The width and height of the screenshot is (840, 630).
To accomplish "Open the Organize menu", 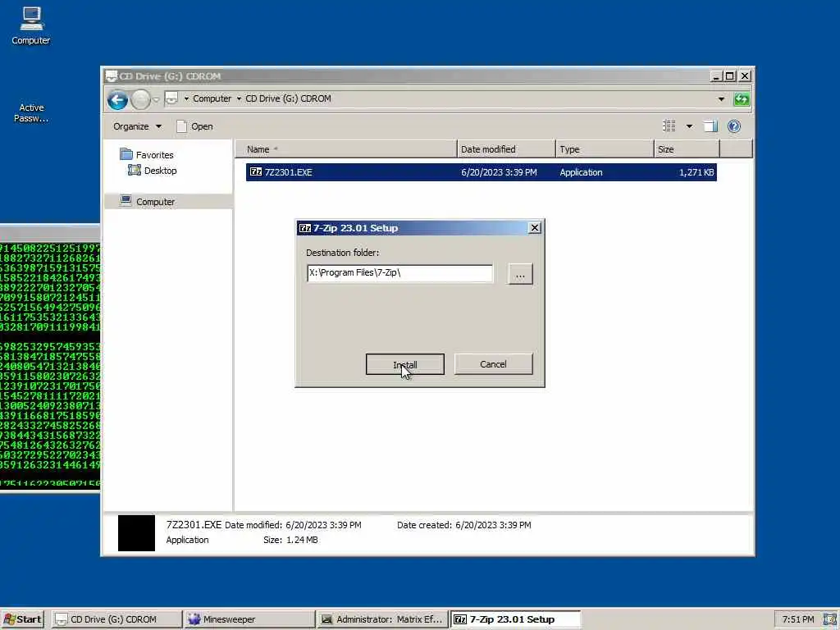I will click(x=137, y=126).
